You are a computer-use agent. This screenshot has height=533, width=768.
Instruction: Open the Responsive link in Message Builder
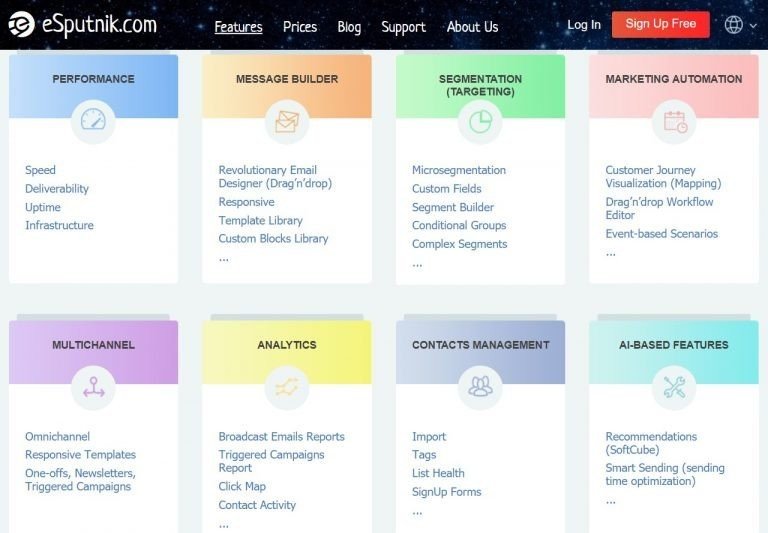click(x=246, y=202)
